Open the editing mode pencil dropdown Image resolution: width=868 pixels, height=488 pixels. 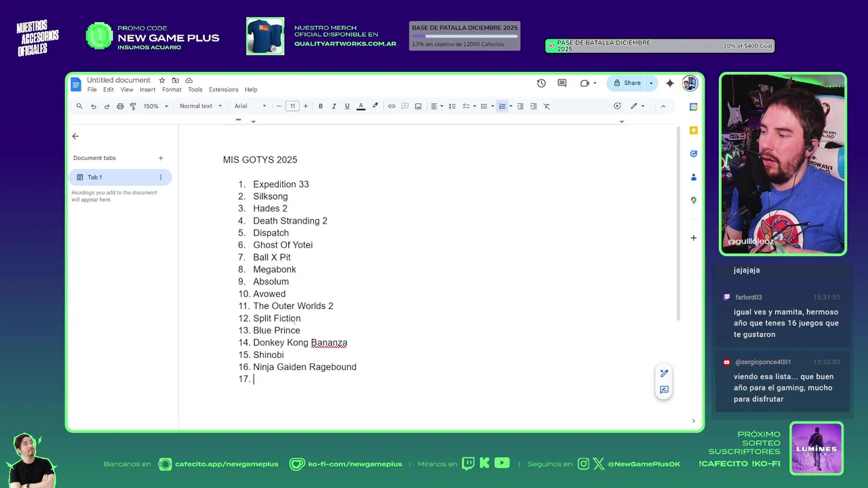click(637, 106)
